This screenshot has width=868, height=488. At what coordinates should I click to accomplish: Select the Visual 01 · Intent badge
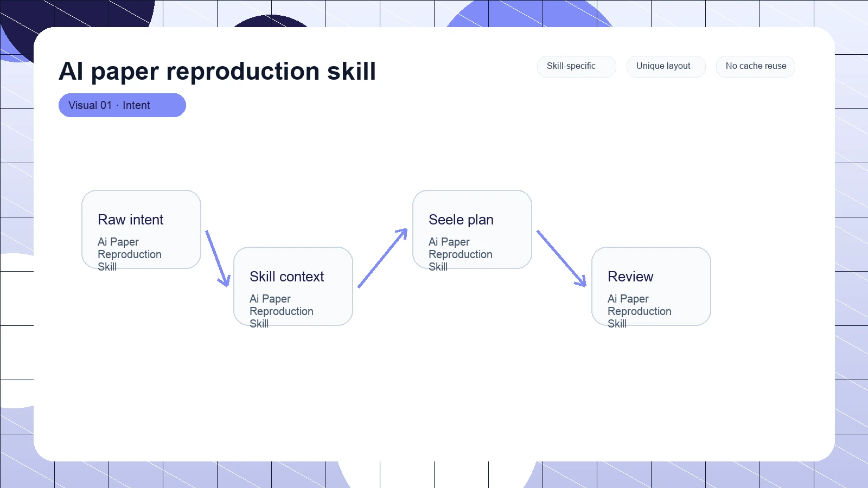(x=122, y=105)
